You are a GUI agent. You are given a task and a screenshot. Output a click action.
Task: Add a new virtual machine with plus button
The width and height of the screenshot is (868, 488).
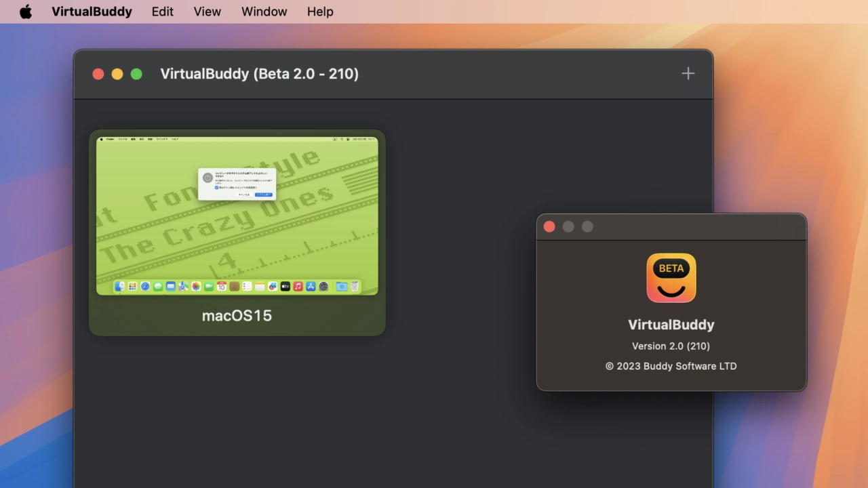688,73
